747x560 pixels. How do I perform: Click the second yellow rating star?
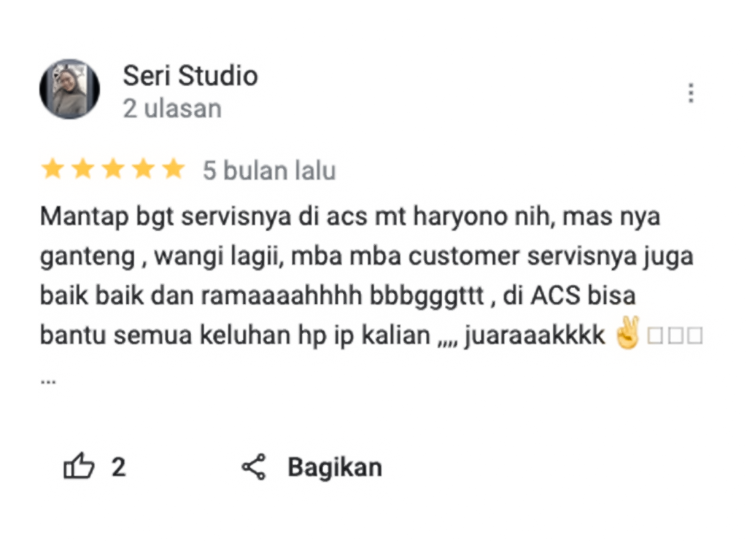pyautogui.click(x=83, y=169)
